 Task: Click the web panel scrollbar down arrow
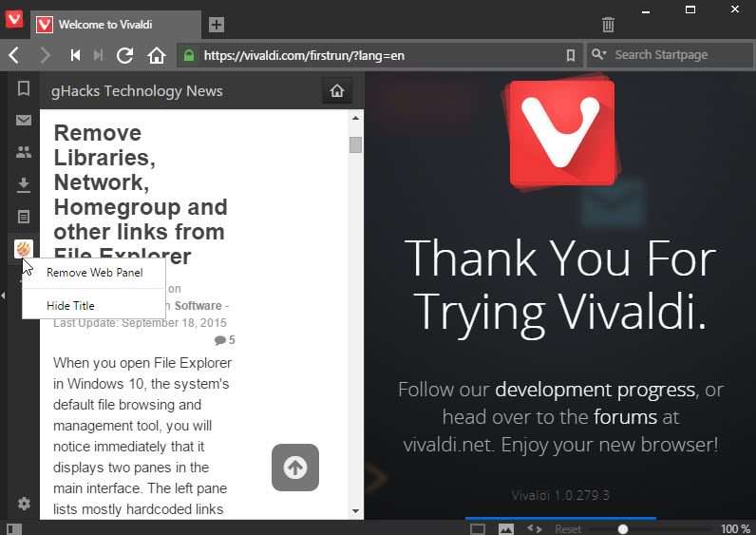click(356, 511)
